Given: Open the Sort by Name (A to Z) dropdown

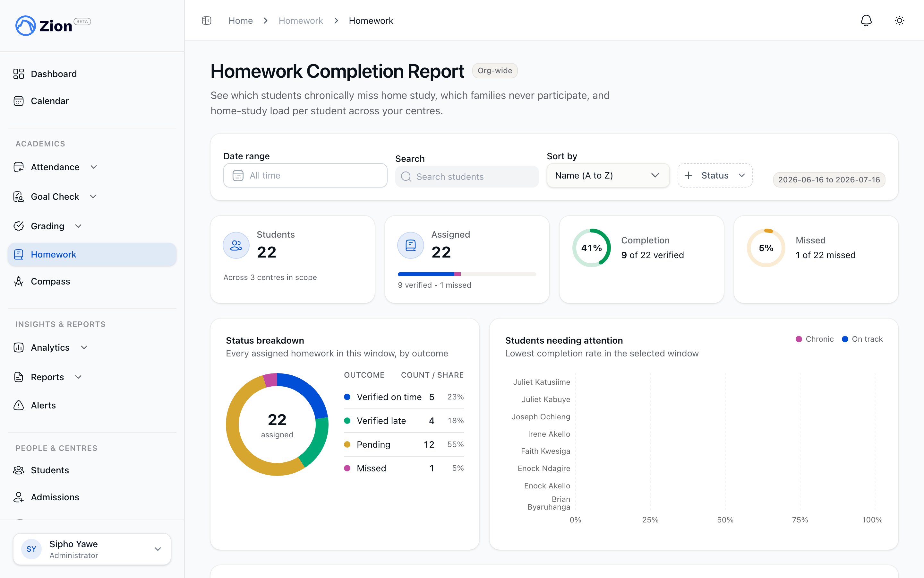Looking at the screenshot, I should pyautogui.click(x=608, y=175).
